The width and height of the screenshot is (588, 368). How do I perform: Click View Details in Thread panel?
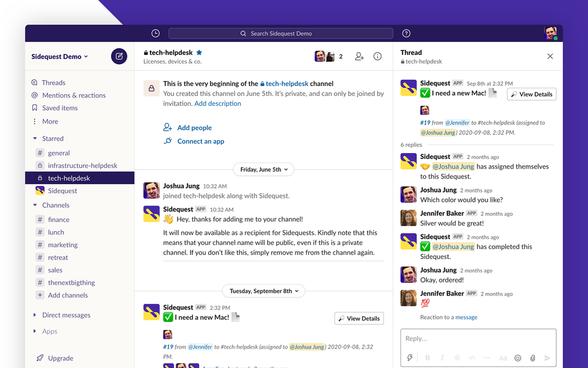pyautogui.click(x=532, y=94)
